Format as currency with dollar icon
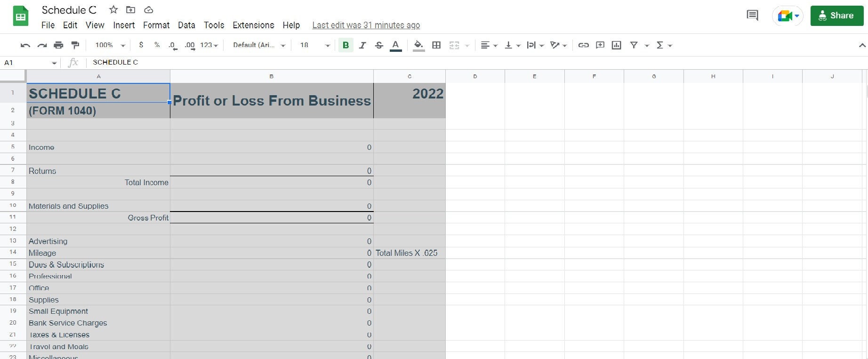Viewport: 868px width, 359px height. click(x=141, y=45)
